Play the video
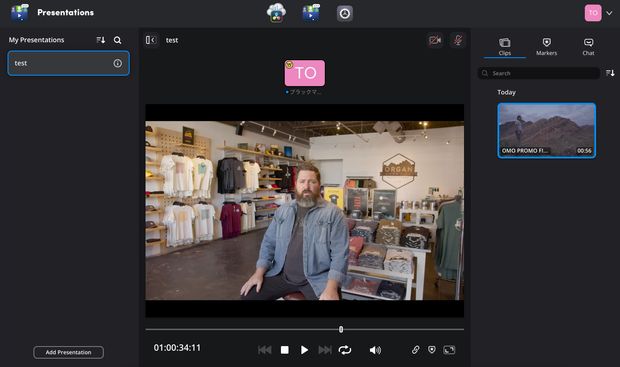The height and width of the screenshot is (367, 620). point(304,350)
